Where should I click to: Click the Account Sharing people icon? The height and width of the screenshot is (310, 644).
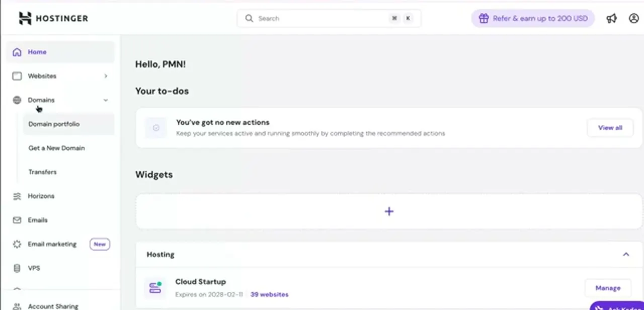17,306
